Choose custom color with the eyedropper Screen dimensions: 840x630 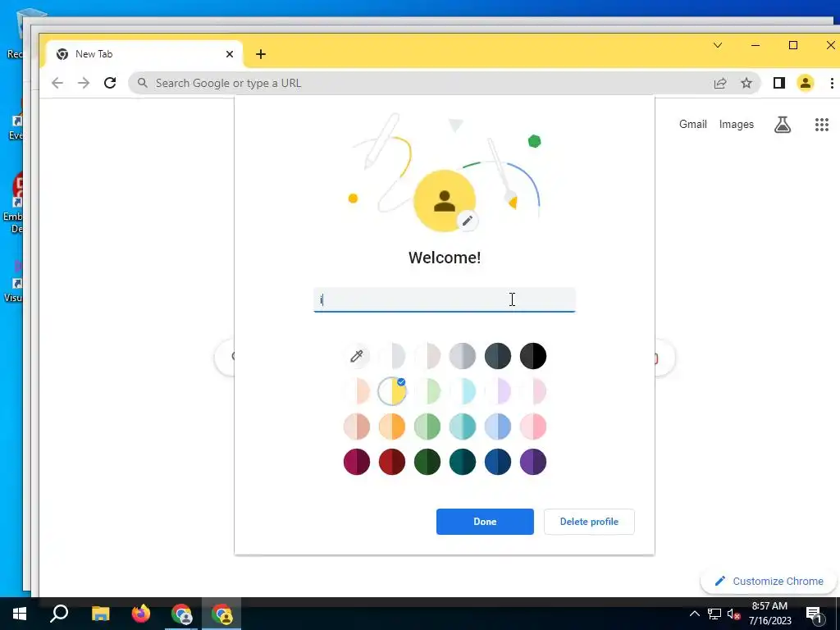click(357, 356)
